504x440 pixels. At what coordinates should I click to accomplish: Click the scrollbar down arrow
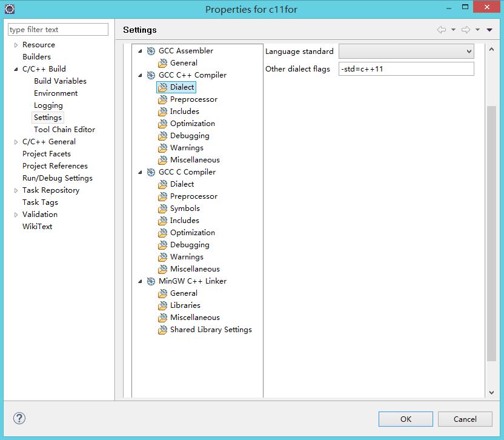tap(491, 392)
